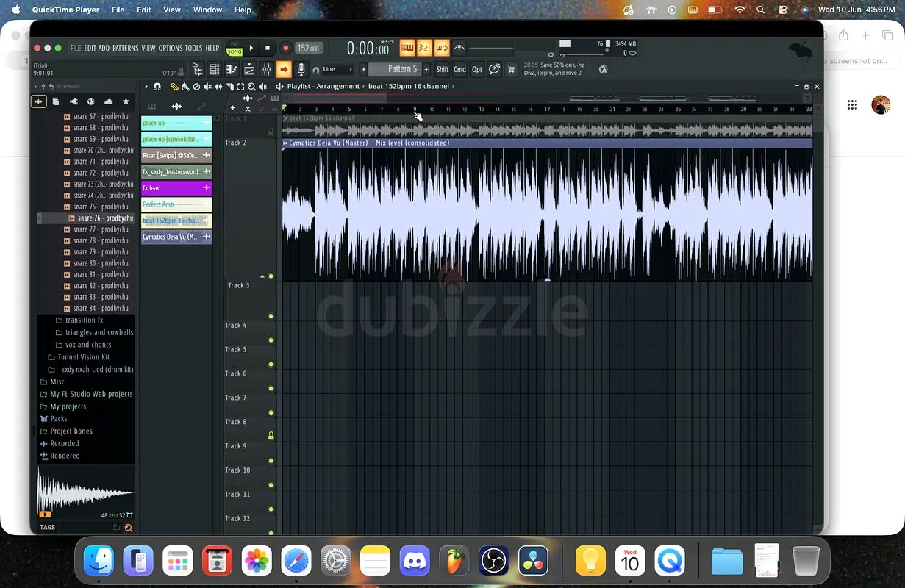Screen dimensions: 905x588
Task: Select the Delete tool in playlist
Action: pyautogui.click(x=196, y=87)
